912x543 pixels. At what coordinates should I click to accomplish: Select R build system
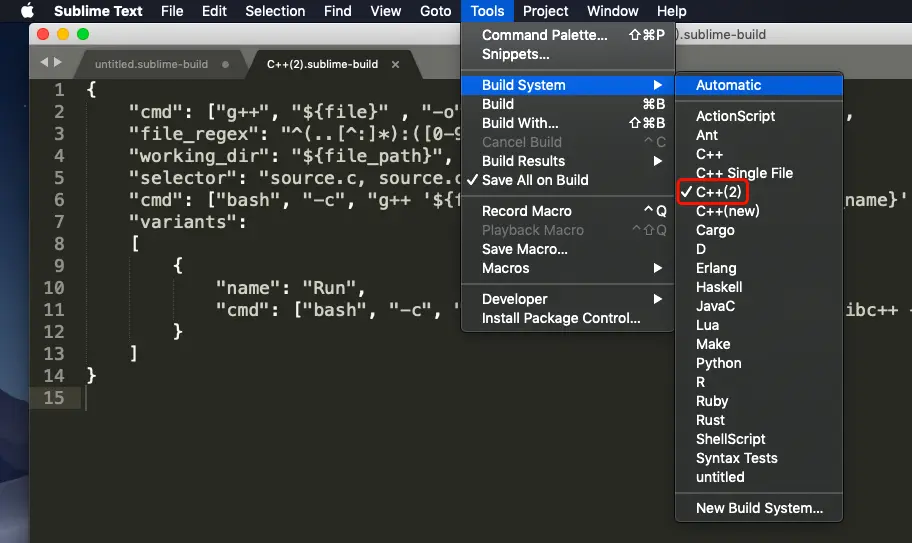click(x=759, y=382)
